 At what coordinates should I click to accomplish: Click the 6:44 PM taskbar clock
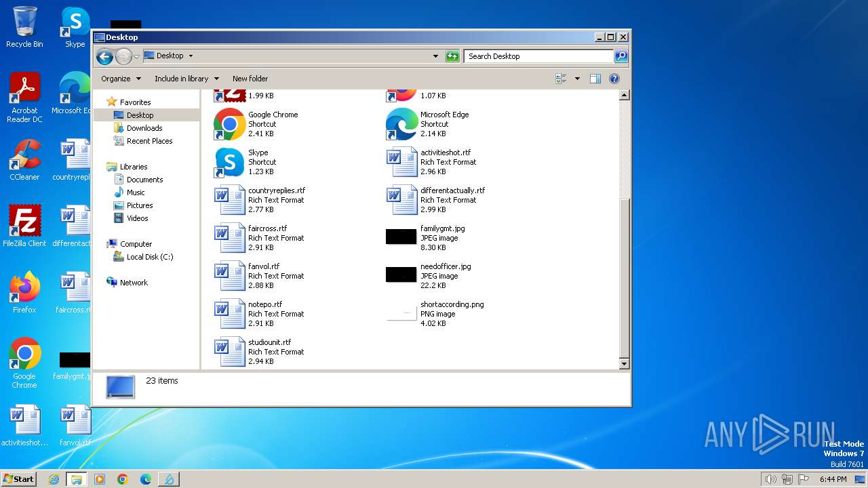pos(833,479)
